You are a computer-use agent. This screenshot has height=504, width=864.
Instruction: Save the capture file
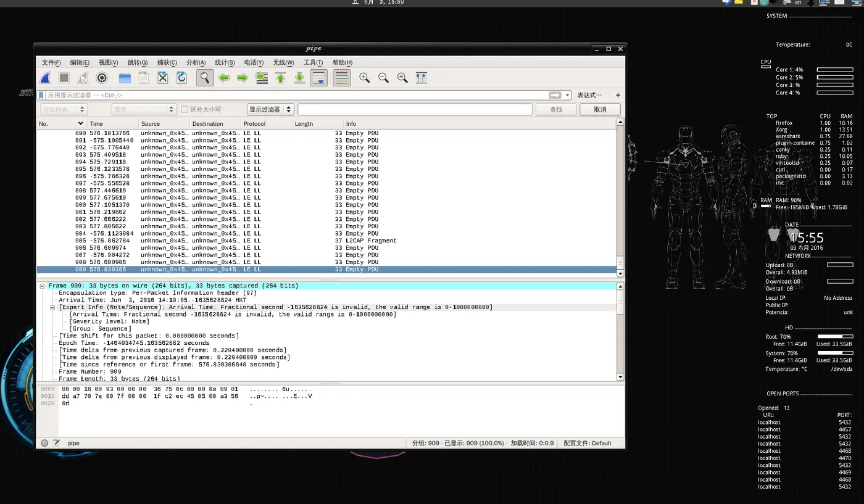point(144,78)
